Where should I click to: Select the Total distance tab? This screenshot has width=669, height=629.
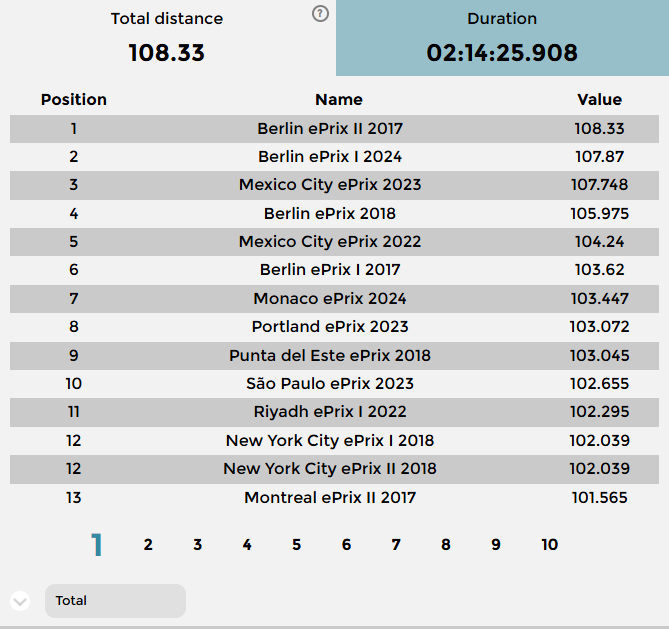point(167,38)
